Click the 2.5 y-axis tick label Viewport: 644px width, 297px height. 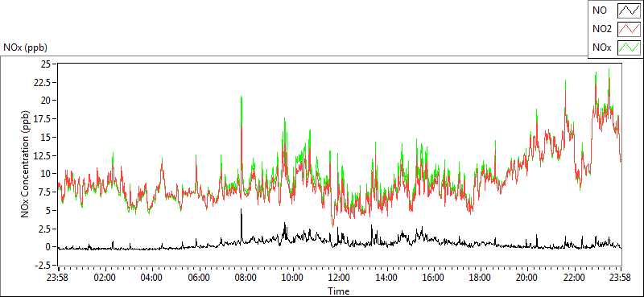pos(44,229)
